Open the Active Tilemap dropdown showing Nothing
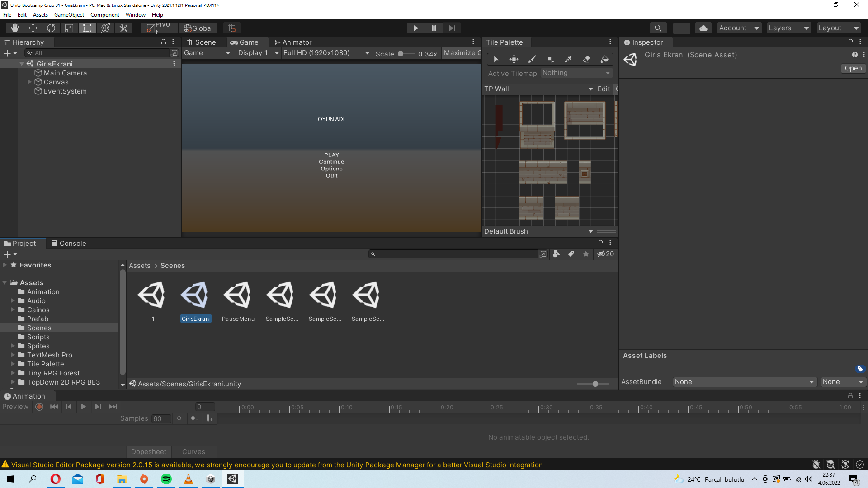The height and width of the screenshot is (488, 868). [x=576, y=73]
